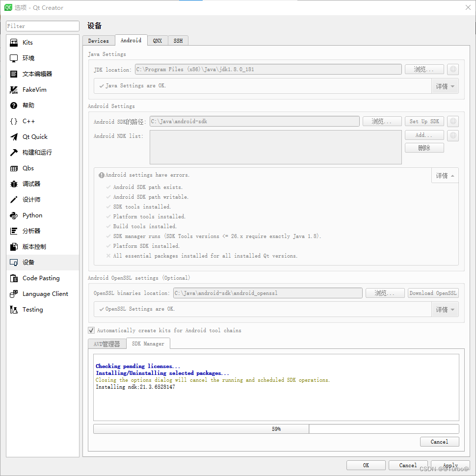Open 文本编辑器 settings icon
This screenshot has height=476, width=476.
(x=14, y=74)
